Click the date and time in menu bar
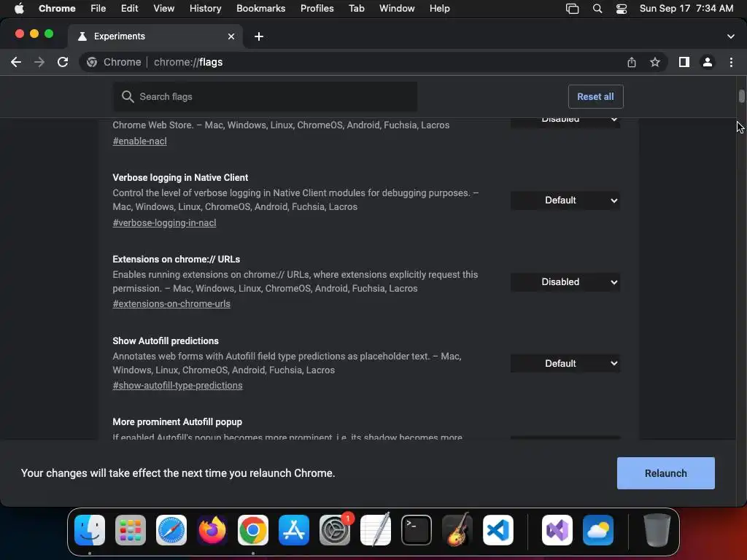The image size is (747, 560). 686,9
